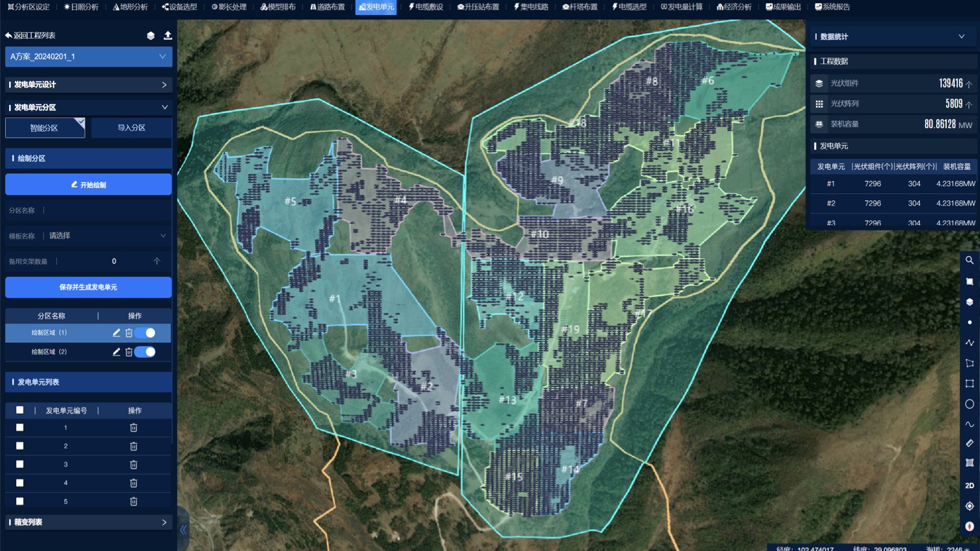The width and height of the screenshot is (980, 551).
Task: Collapse the 数据统计 panel chevron
Action: (x=962, y=37)
